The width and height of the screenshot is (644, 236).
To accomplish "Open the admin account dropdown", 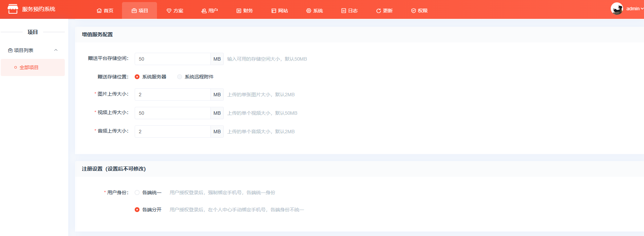I will tap(634, 9).
